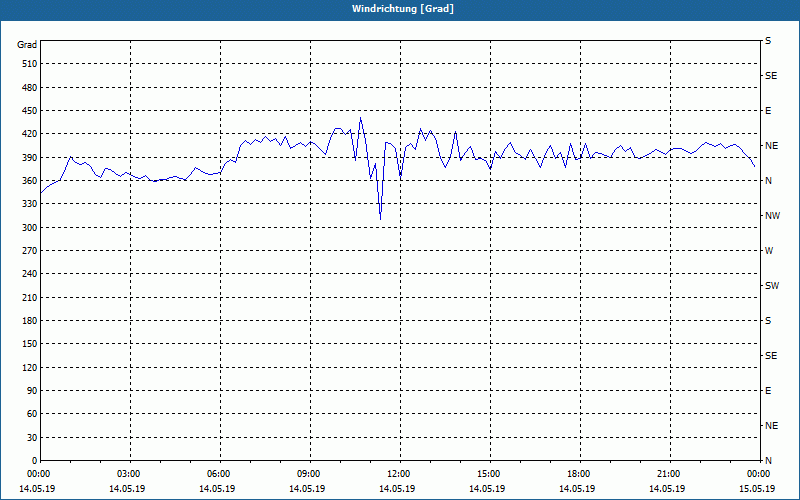Click the chart title "Windrichtung [Grad]"
The height and width of the screenshot is (500, 800).
pyautogui.click(x=403, y=9)
